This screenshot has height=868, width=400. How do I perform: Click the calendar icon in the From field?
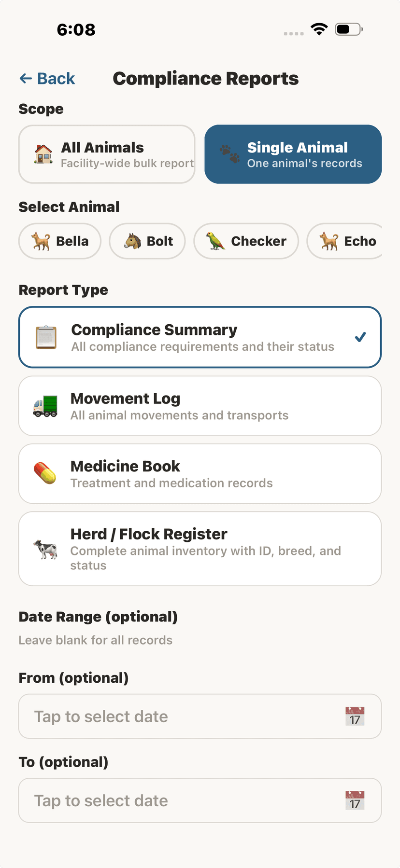point(355,716)
